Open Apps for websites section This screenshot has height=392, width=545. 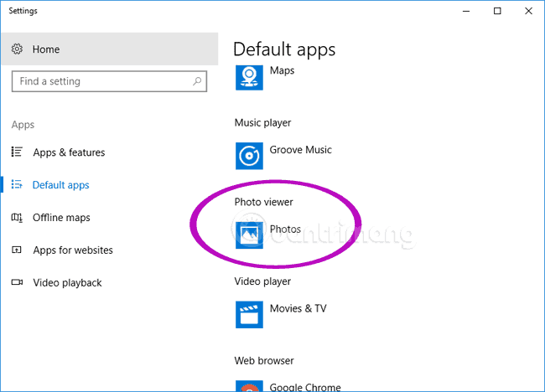coord(73,250)
